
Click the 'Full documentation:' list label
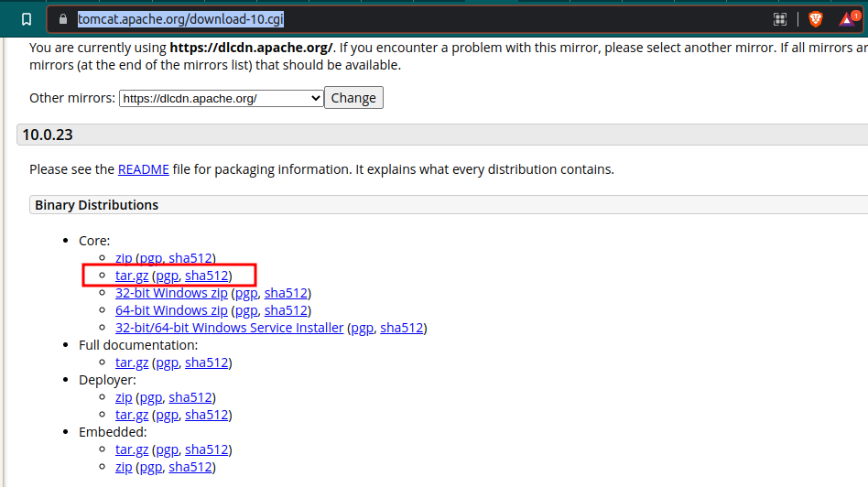point(138,345)
